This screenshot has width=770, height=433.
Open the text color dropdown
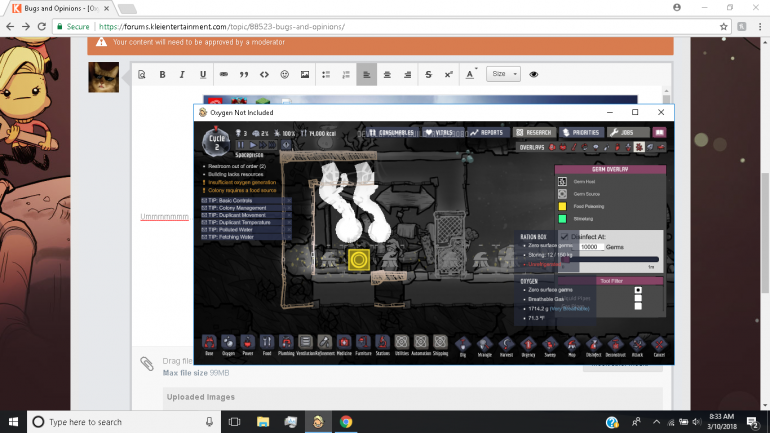click(x=471, y=75)
